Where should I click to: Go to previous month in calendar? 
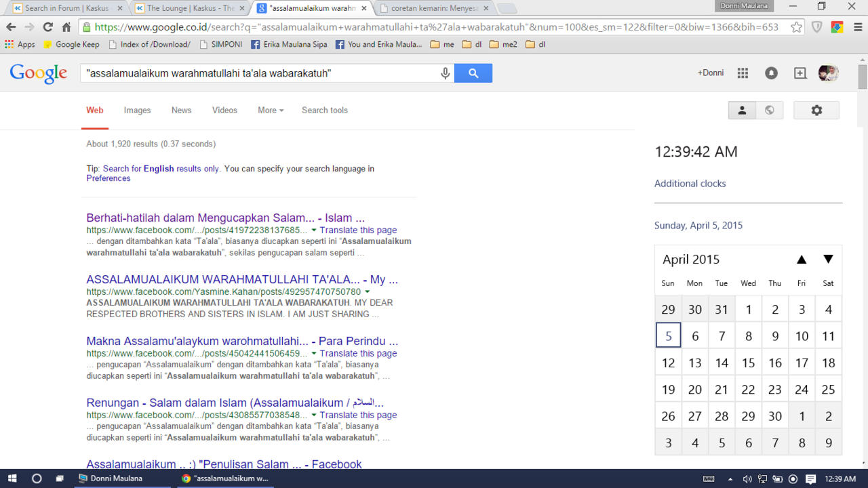tap(802, 259)
